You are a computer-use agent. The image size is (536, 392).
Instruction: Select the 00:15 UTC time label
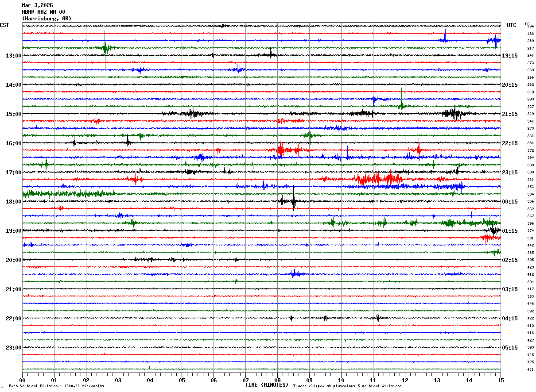[510, 202]
